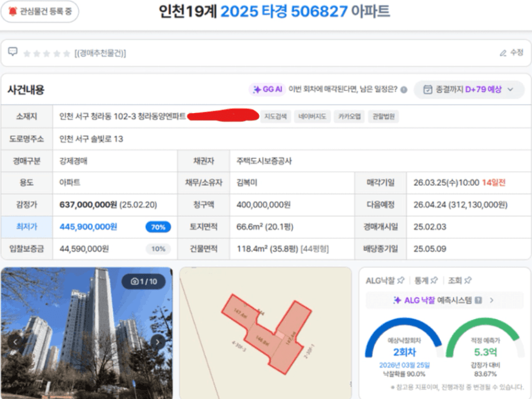
Task: Show previous apartment photo with left arrow
Action: click(x=15, y=342)
